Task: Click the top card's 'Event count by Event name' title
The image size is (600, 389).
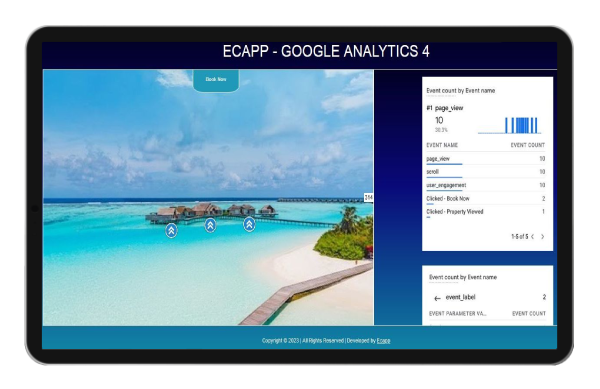Action: (x=461, y=91)
